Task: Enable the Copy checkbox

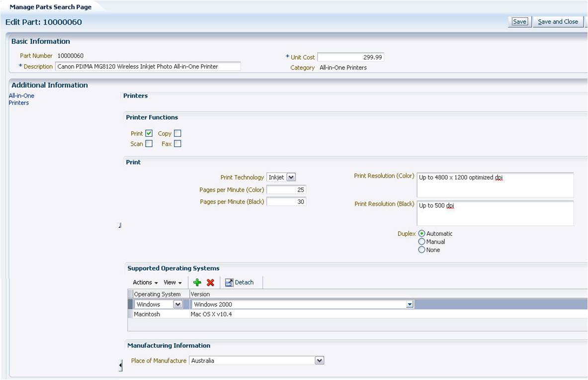Action: coord(177,133)
